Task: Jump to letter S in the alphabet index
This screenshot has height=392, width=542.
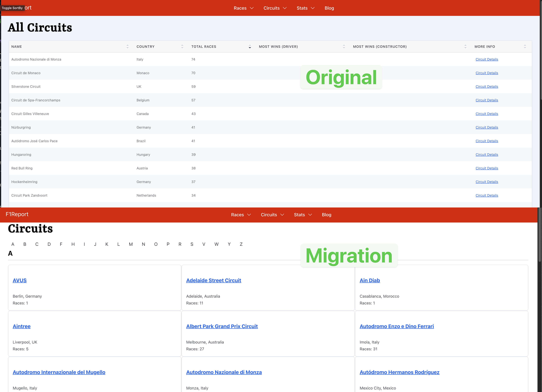Action: click(x=192, y=244)
